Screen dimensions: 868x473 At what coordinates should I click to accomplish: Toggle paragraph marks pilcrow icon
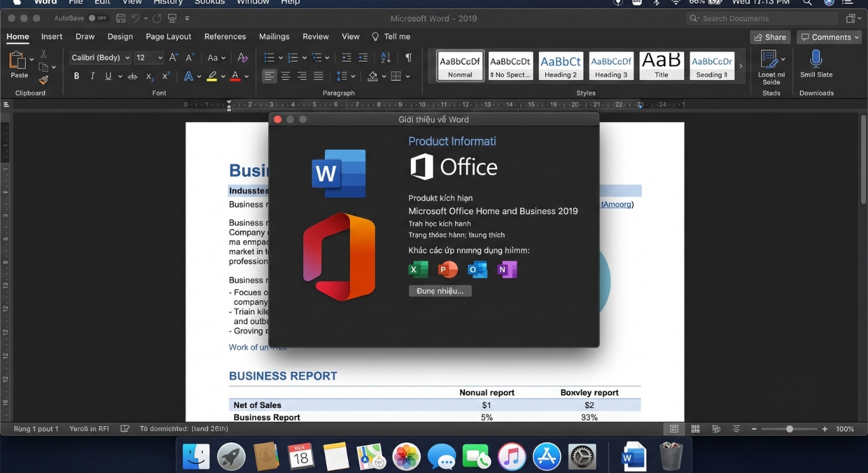(408, 58)
